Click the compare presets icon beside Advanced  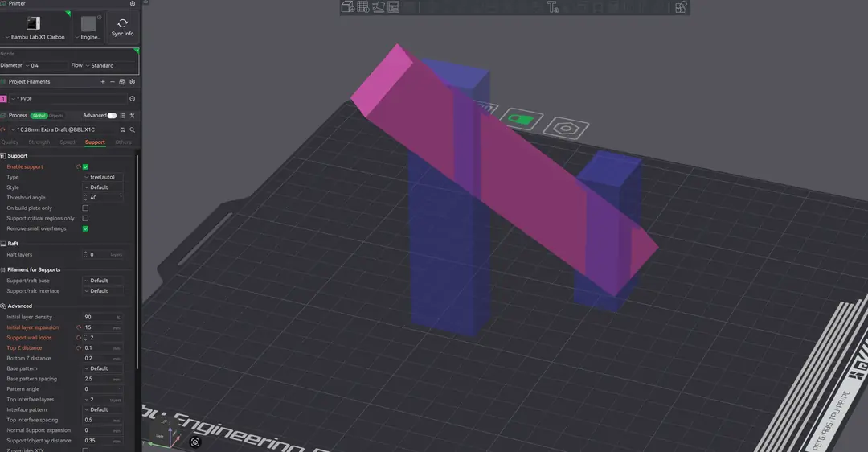(133, 116)
